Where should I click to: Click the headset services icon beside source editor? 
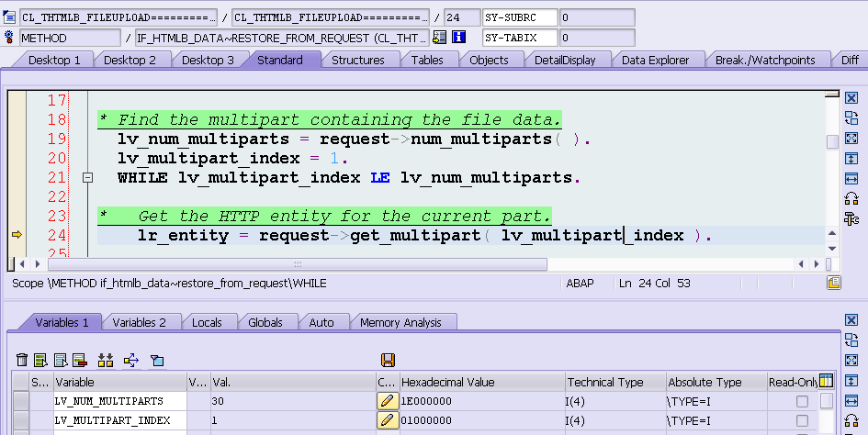pyautogui.click(x=851, y=198)
